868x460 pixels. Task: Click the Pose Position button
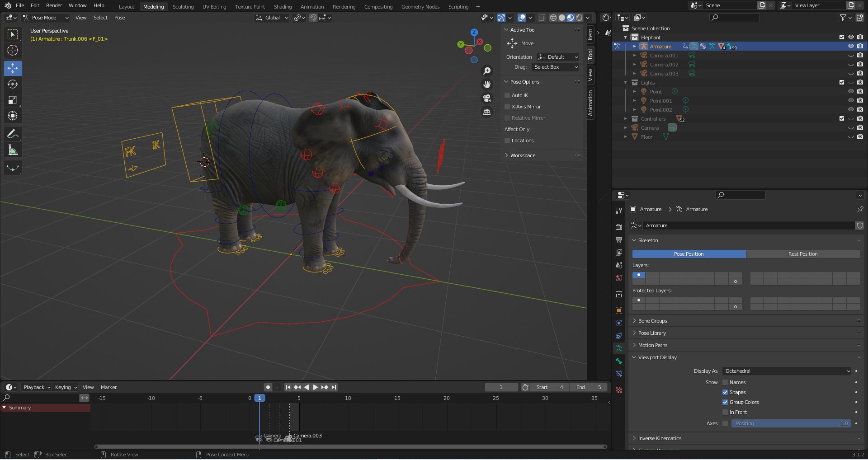point(689,254)
